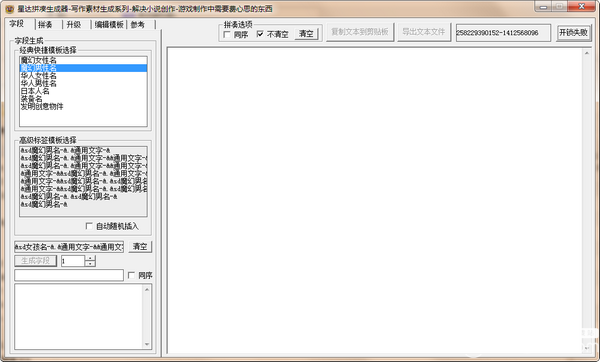Click the 开锁失败 button
The height and width of the screenshot is (362, 600).
(573, 33)
